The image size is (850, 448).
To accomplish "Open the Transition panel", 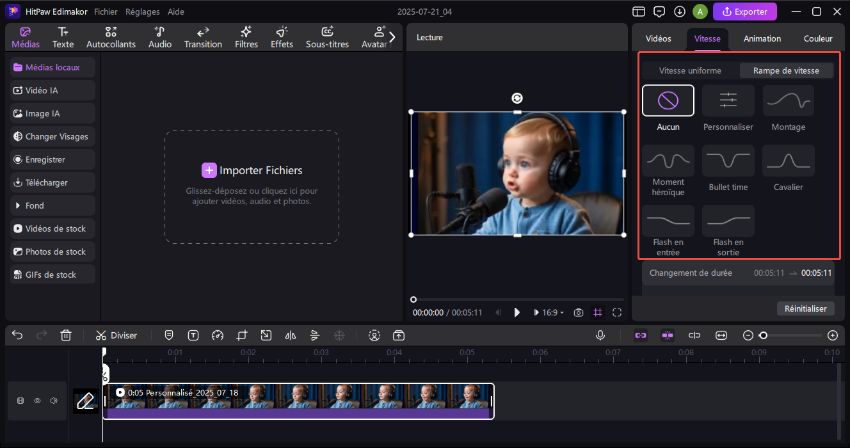I will [x=203, y=37].
